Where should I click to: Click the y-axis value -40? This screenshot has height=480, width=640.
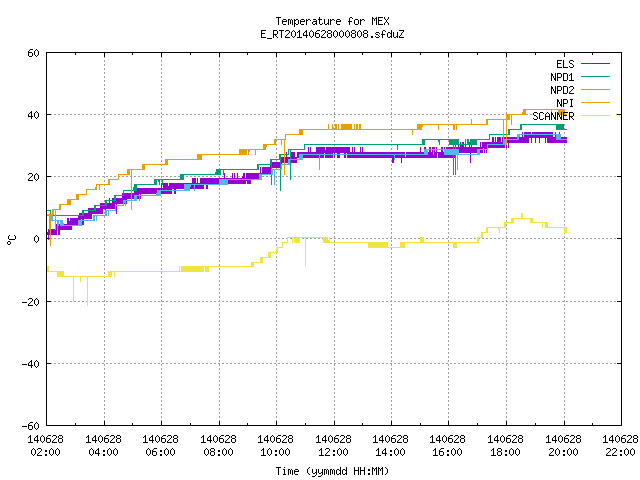point(31,364)
